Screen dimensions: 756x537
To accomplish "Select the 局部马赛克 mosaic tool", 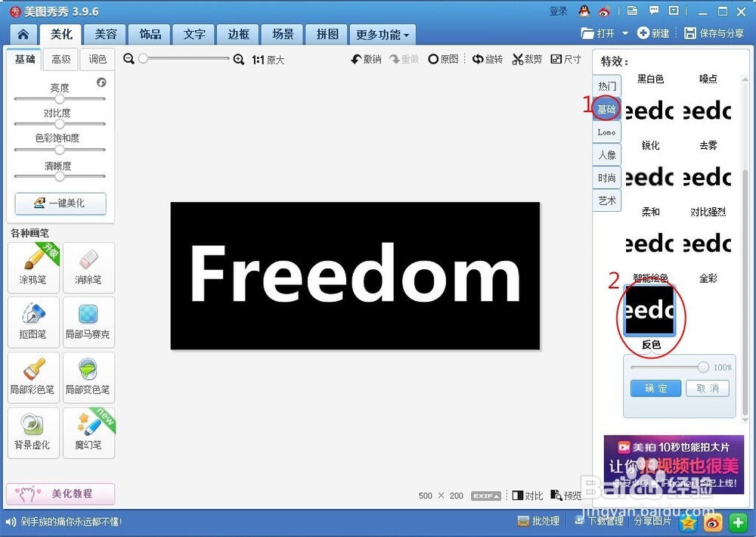I will (88, 322).
